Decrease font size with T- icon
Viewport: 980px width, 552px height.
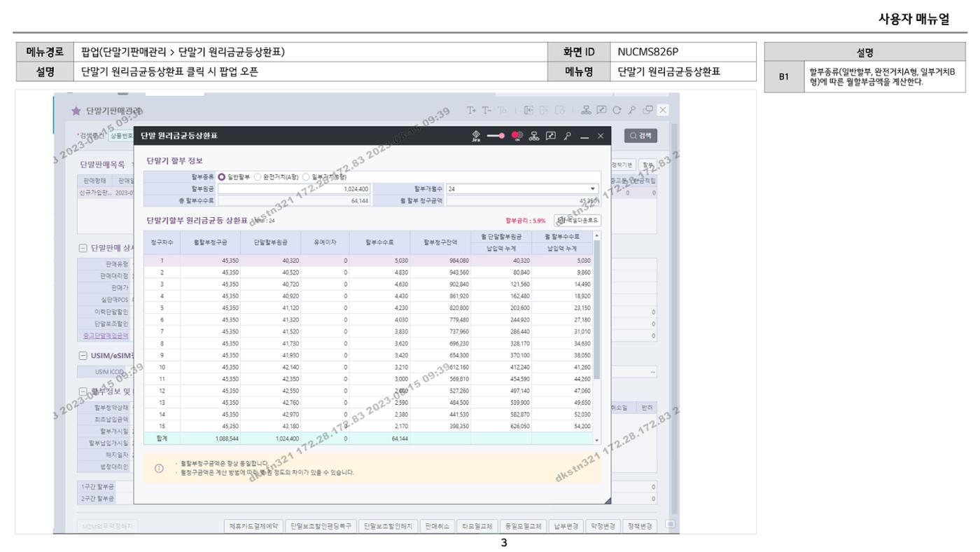coord(485,111)
